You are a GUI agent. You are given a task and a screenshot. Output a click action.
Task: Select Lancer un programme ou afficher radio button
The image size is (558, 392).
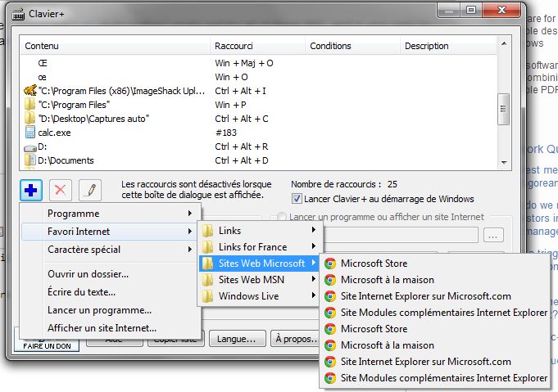click(x=282, y=216)
